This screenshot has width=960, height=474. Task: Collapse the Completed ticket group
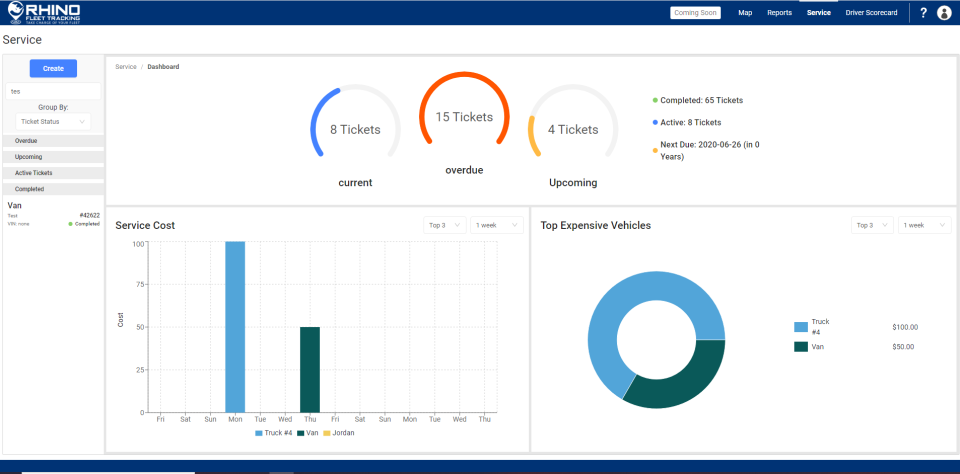click(x=53, y=189)
